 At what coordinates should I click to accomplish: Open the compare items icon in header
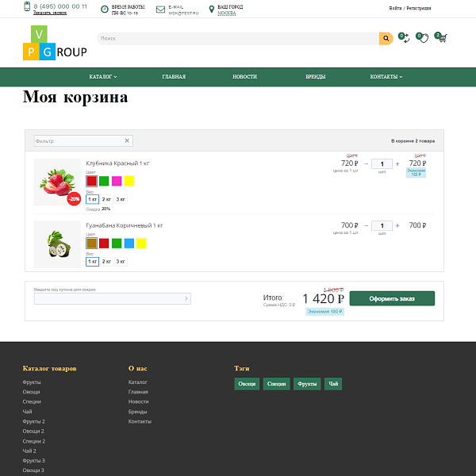pyautogui.click(x=405, y=38)
